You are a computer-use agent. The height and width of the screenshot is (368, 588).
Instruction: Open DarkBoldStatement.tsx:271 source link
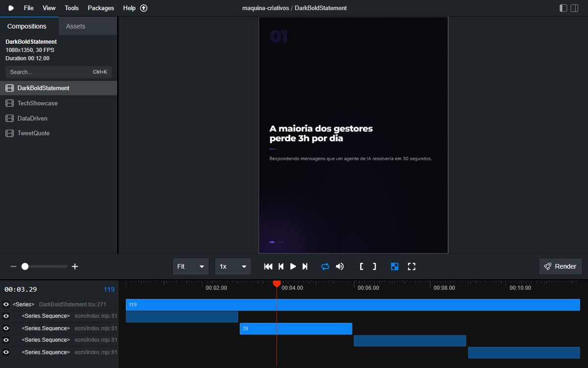click(x=72, y=305)
